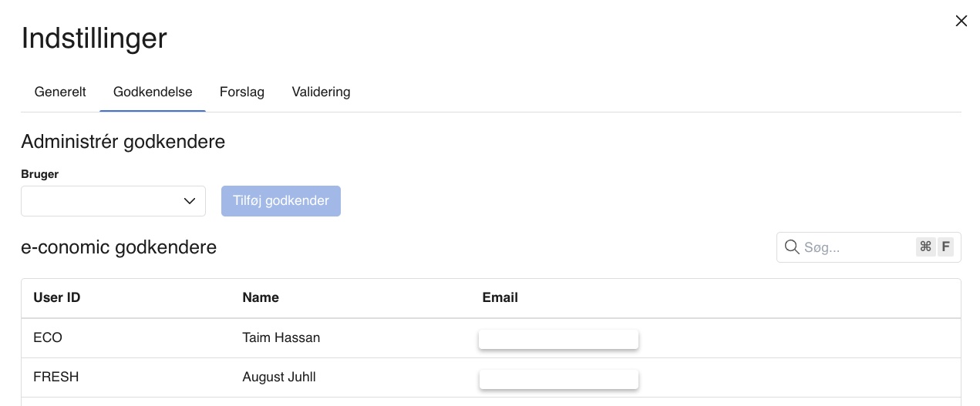Focus the Søg... search input field
The width and height of the screenshot is (980, 406).
coord(857,247)
